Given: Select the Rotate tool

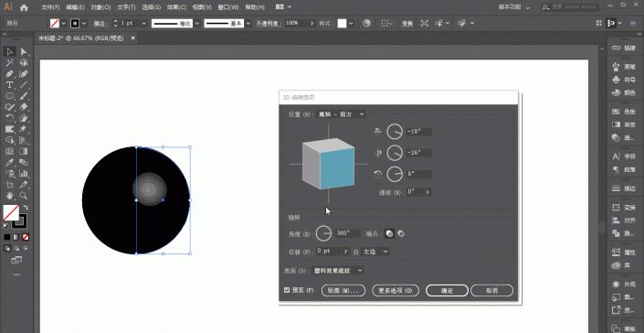Looking at the screenshot, I should (10, 118).
